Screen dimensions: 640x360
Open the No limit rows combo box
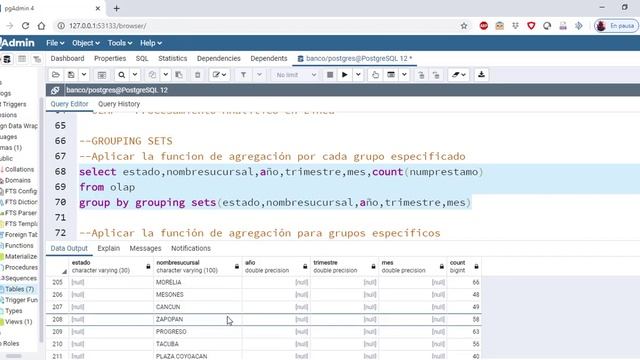click(296, 75)
